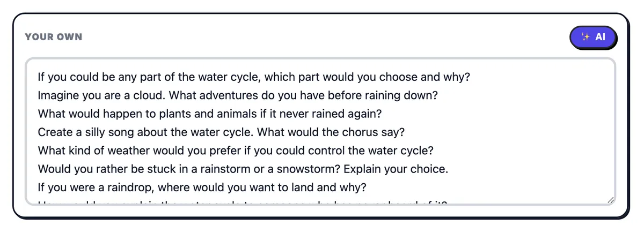This screenshot has width=644, height=233.
Task: Click the sparkle icon inside AI button
Action: click(586, 37)
